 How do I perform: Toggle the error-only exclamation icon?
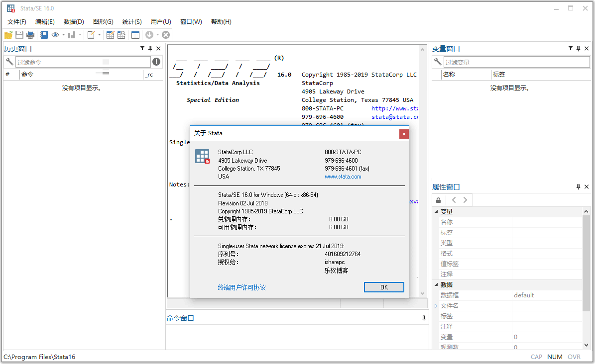point(156,62)
